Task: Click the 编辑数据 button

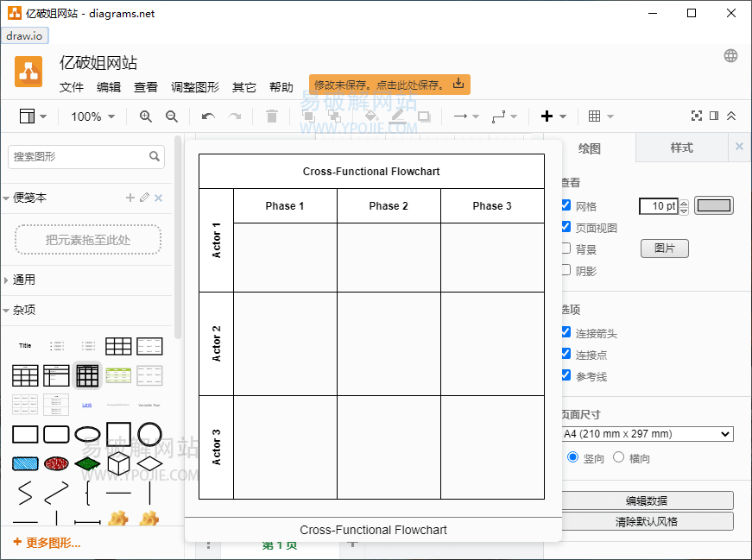Action: click(x=647, y=500)
